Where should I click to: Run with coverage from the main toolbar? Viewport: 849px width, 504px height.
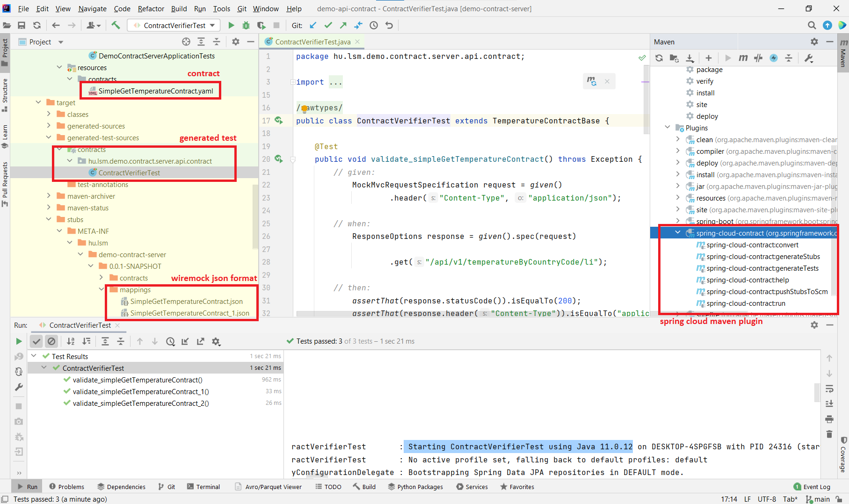coord(261,25)
